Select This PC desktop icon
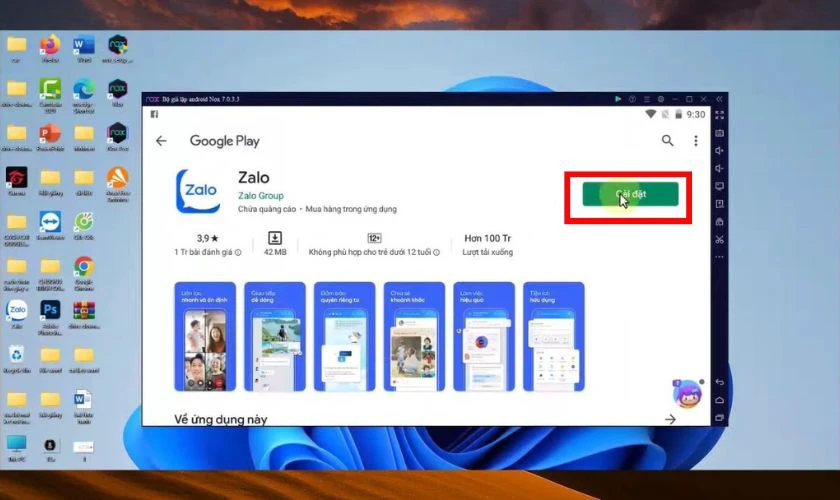The height and width of the screenshot is (500, 840). click(17, 448)
